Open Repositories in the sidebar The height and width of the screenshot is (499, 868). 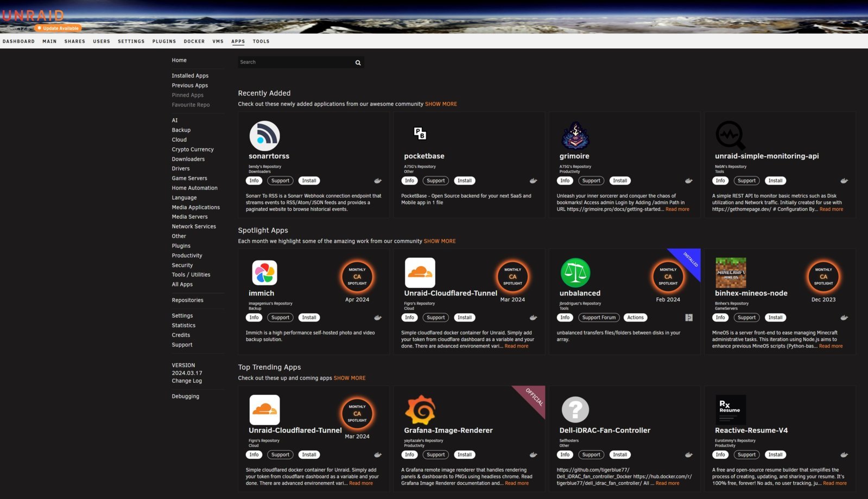187,300
